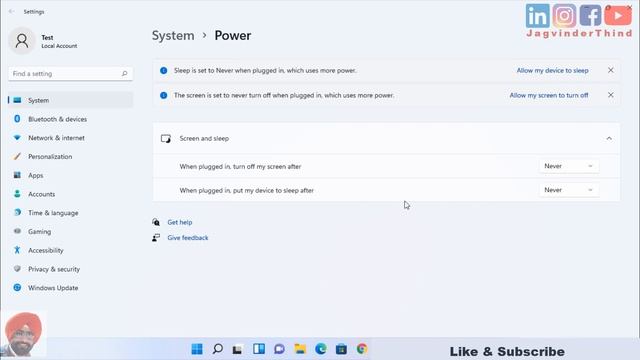Click the info icon on the Sleep notice

click(x=164, y=70)
